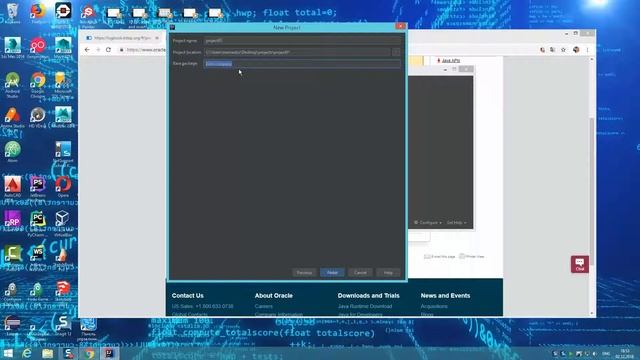Launch PhpStorm from the desktop icon
This screenshot has height=360, width=640.
38,186
